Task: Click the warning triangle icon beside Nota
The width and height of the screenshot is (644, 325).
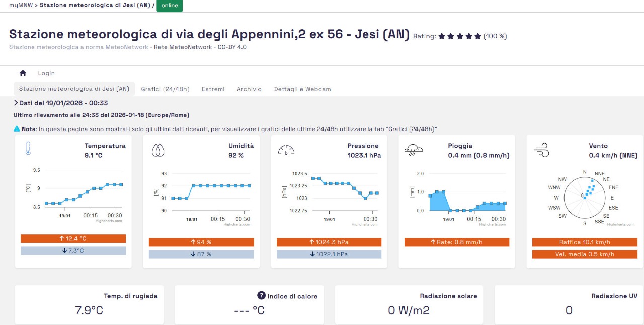Action: [17, 129]
